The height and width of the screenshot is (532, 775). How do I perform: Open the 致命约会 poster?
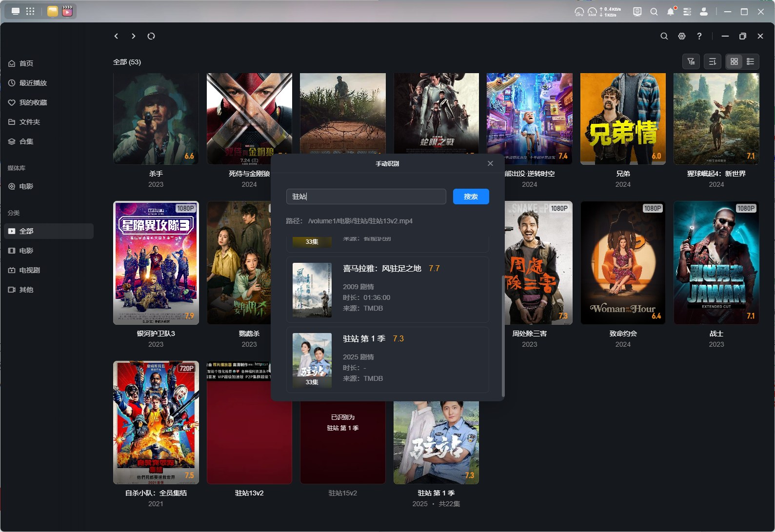[623, 263]
